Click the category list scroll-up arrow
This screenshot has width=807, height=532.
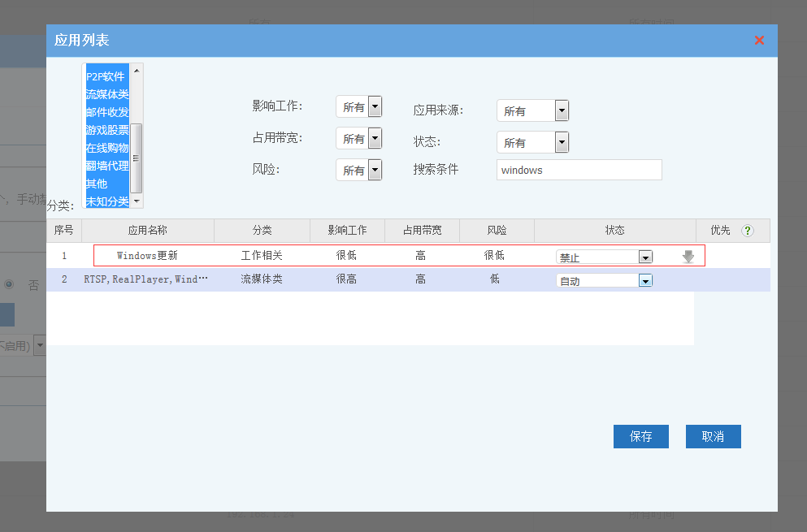coord(137,71)
